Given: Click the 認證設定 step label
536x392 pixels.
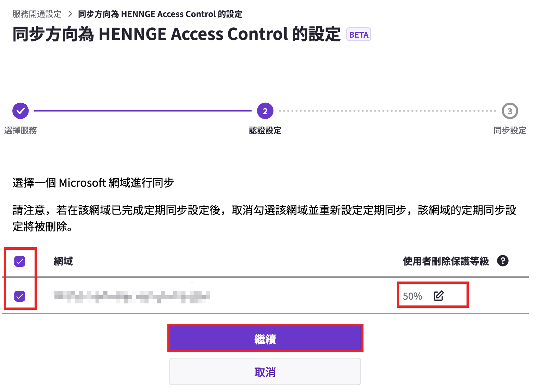Looking at the screenshot, I should click(x=265, y=130).
